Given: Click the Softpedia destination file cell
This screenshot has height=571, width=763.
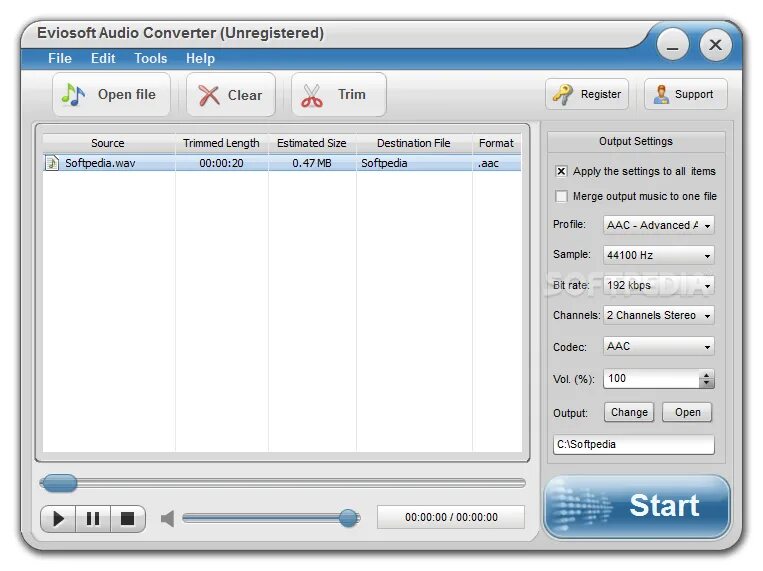Looking at the screenshot, I should coord(414,163).
